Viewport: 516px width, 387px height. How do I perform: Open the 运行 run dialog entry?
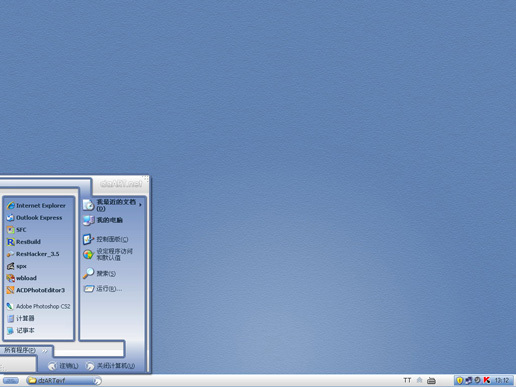(x=102, y=288)
